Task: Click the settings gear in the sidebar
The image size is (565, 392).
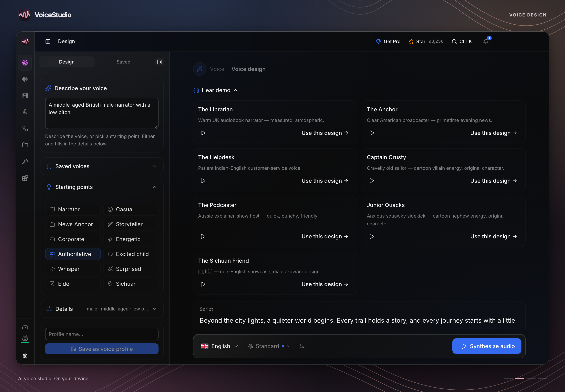Action: (x=25, y=356)
